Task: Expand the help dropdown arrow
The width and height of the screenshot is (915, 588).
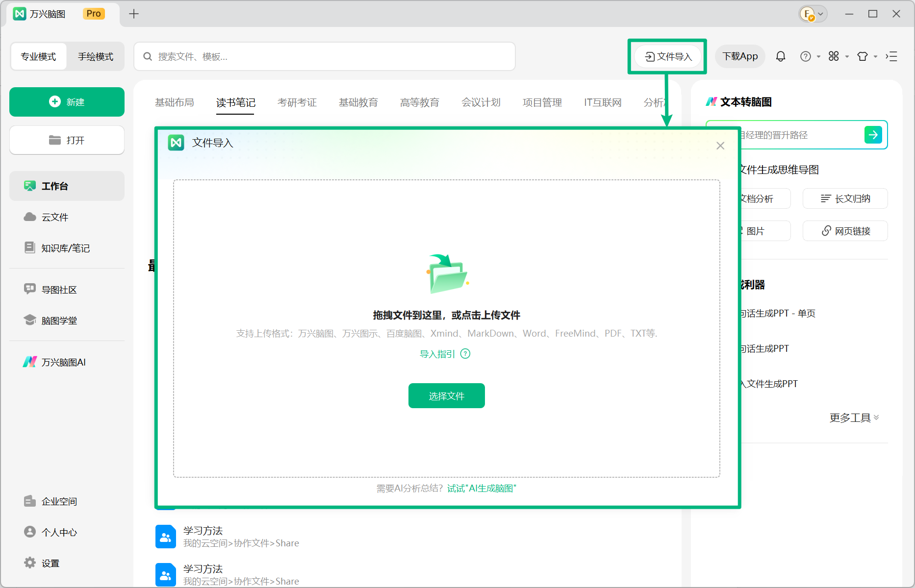Action: pos(818,57)
